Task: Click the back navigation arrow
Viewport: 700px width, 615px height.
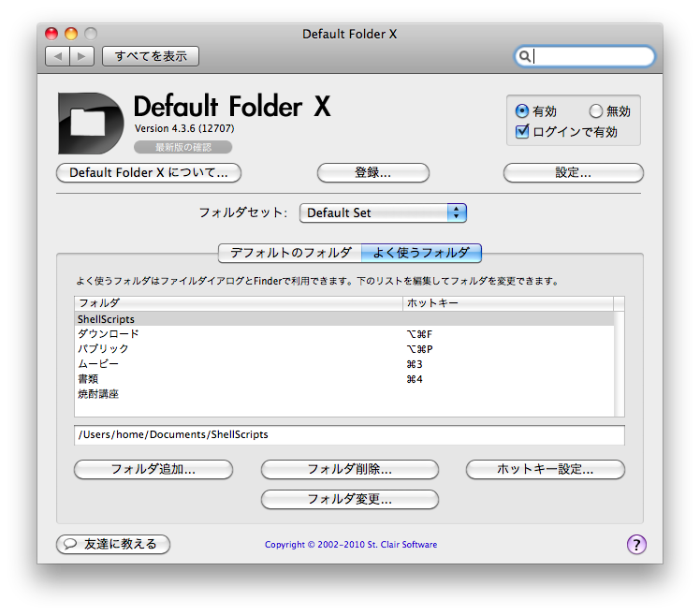Action: click(x=58, y=56)
